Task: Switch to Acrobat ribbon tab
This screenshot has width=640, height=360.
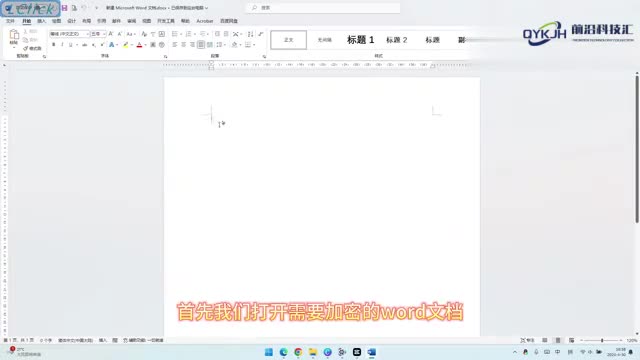Action: pos(204,21)
